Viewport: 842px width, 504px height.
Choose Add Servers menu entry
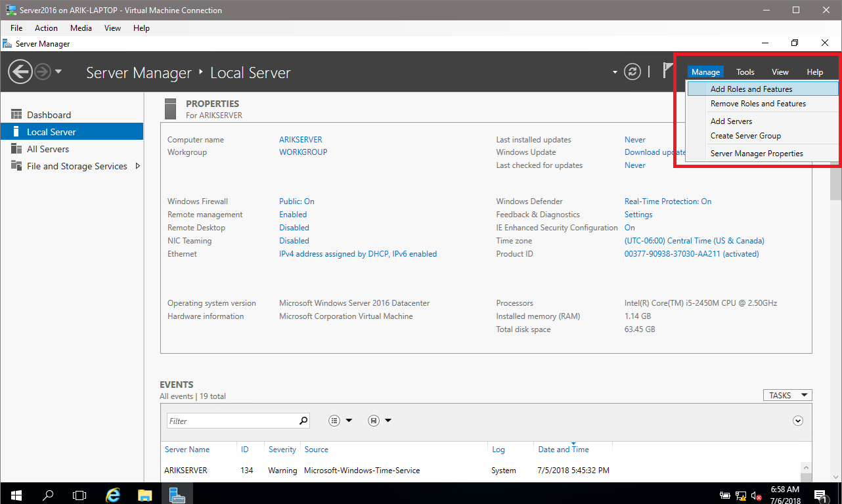763,121
